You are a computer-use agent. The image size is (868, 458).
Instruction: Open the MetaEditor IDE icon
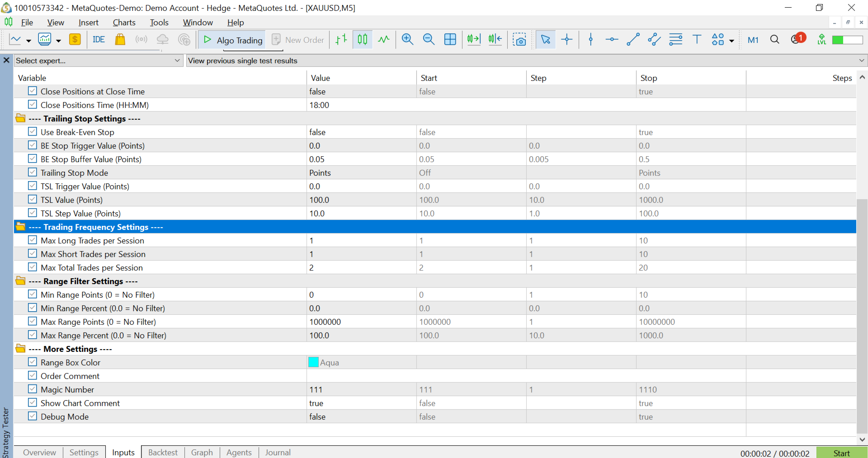[x=99, y=40]
